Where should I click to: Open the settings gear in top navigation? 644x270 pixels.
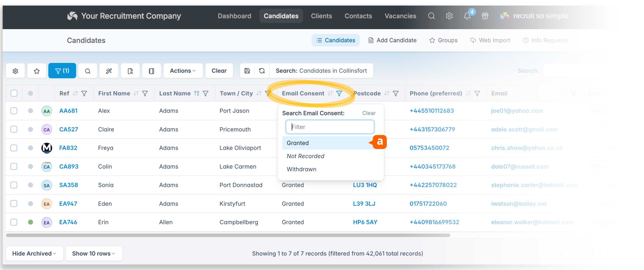click(x=449, y=16)
